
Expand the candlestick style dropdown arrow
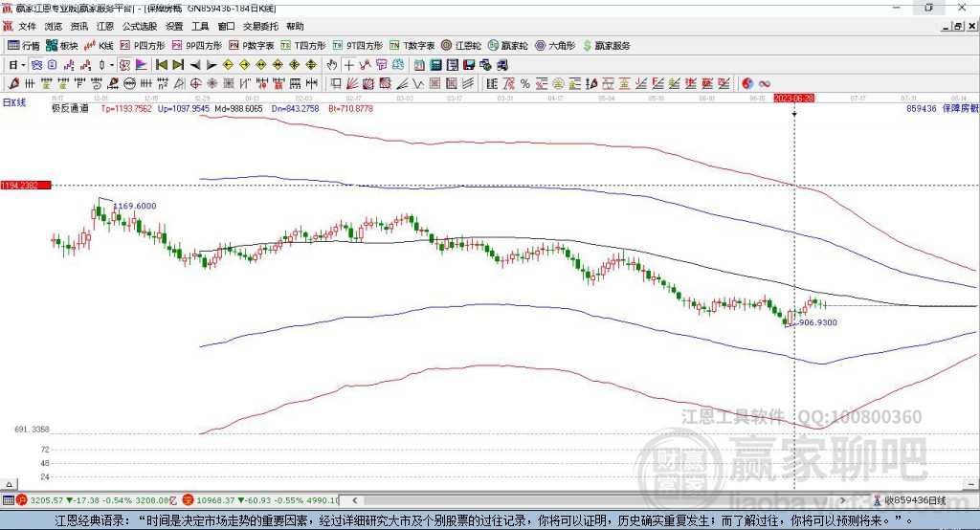112,65
